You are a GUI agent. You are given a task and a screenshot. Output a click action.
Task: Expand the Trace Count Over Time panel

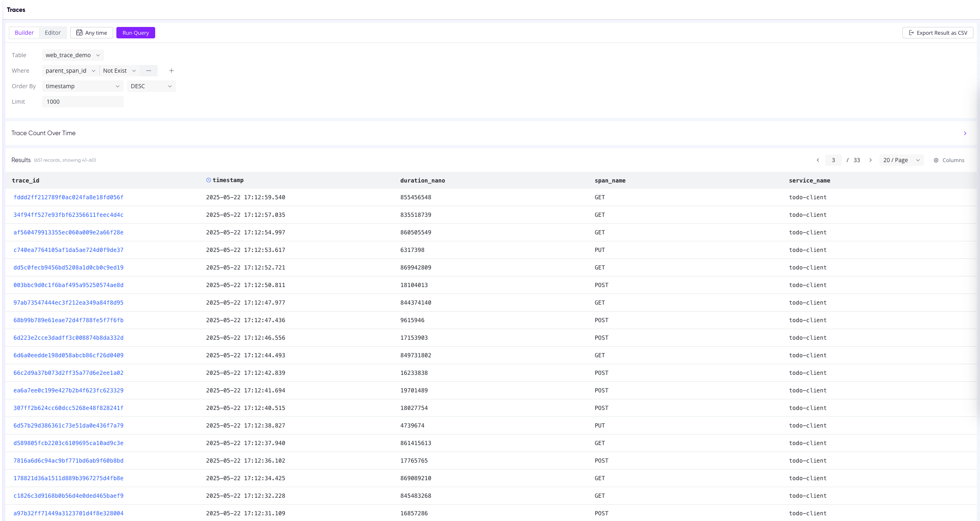(x=965, y=133)
